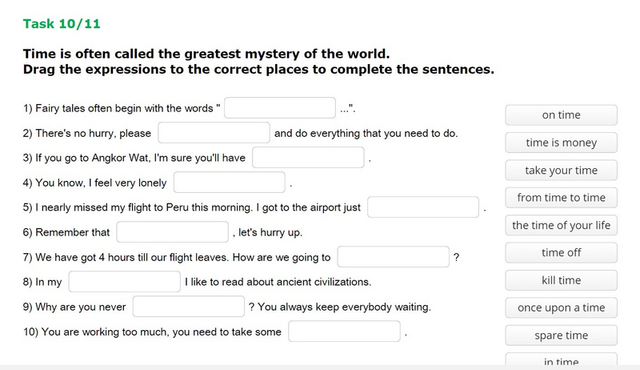This screenshot has height=370, width=640.
Task: Click the 'on time' expression tile
Action: pos(561,115)
